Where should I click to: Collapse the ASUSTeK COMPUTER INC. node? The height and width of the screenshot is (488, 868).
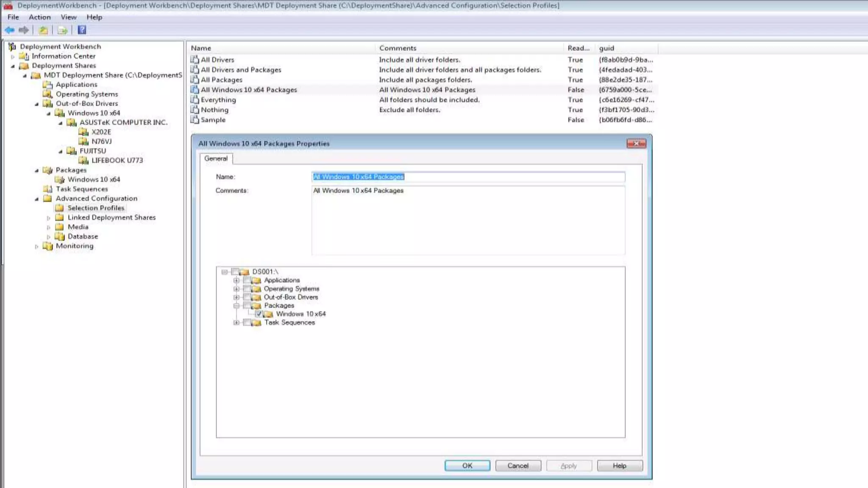click(x=60, y=123)
